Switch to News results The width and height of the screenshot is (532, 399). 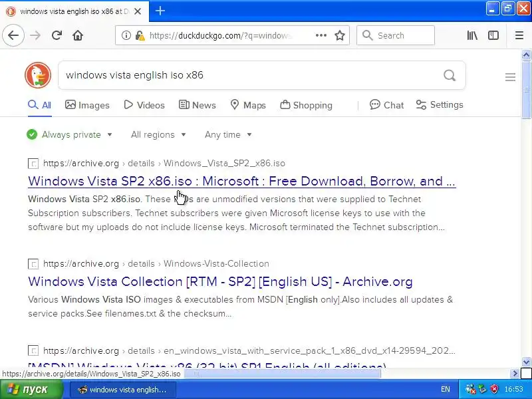point(197,105)
